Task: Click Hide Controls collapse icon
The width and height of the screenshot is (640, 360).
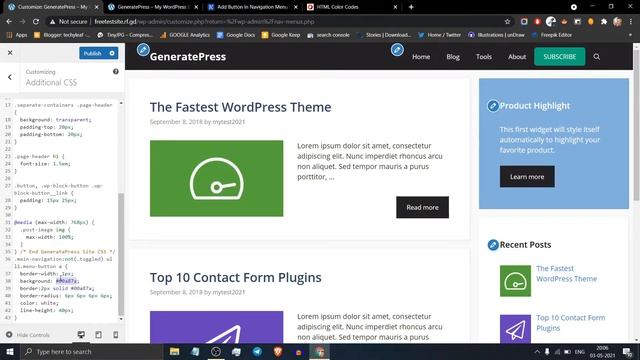Action: click(x=9, y=335)
